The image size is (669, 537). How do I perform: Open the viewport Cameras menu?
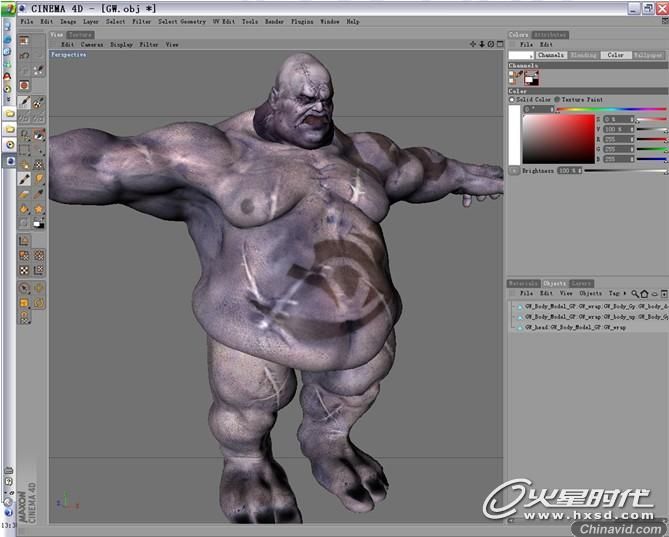click(91, 44)
